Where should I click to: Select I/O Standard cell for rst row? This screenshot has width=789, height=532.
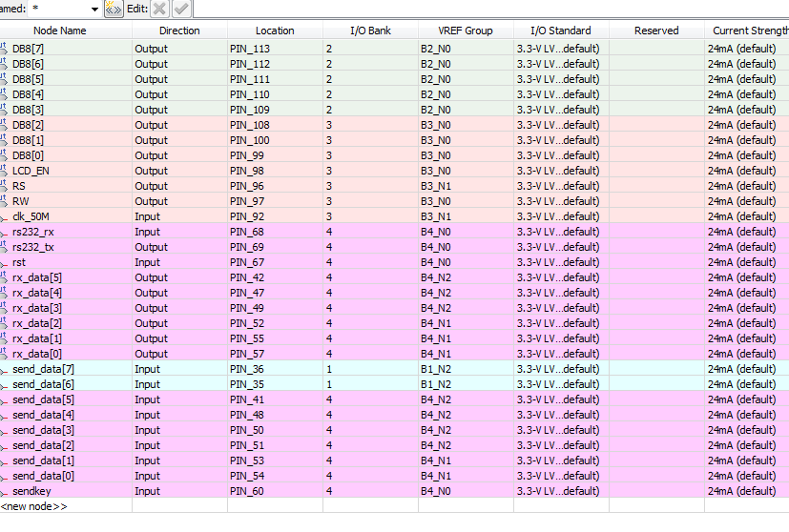click(x=559, y=262)
